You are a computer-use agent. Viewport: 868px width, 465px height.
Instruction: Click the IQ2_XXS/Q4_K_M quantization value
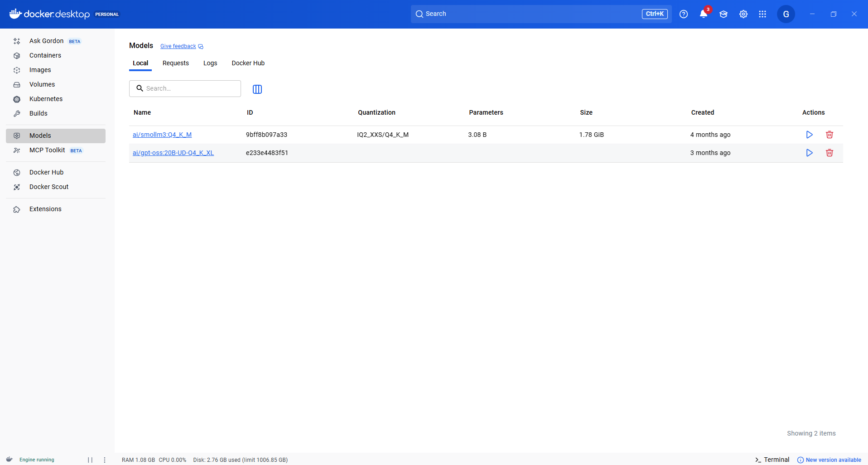tap(383, 135)
